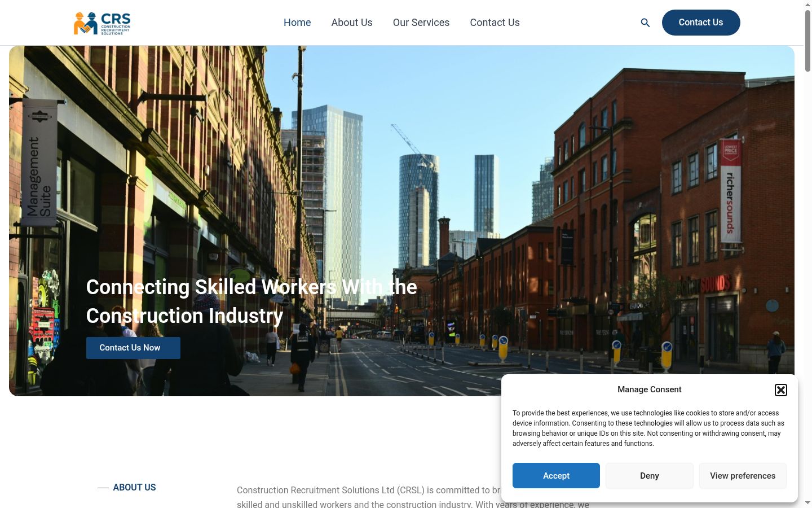Accept cookies in consent popup
The height and width of the screenshot is (508, 812).
pos(556,476)
